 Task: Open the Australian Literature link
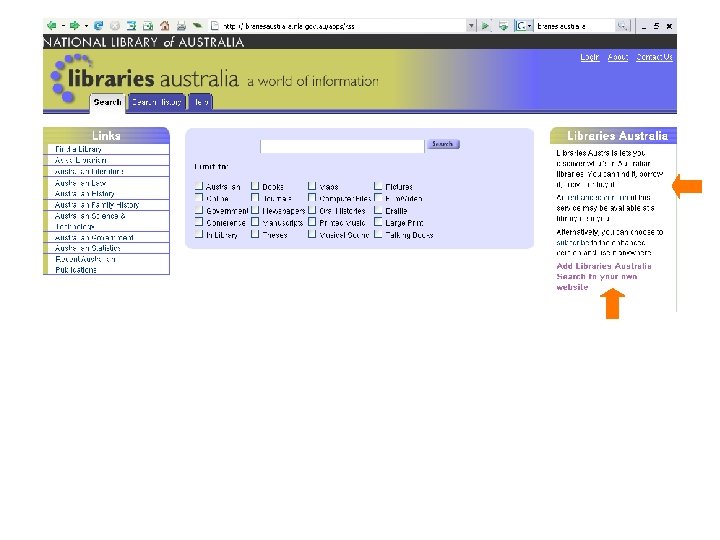(89, 171)
